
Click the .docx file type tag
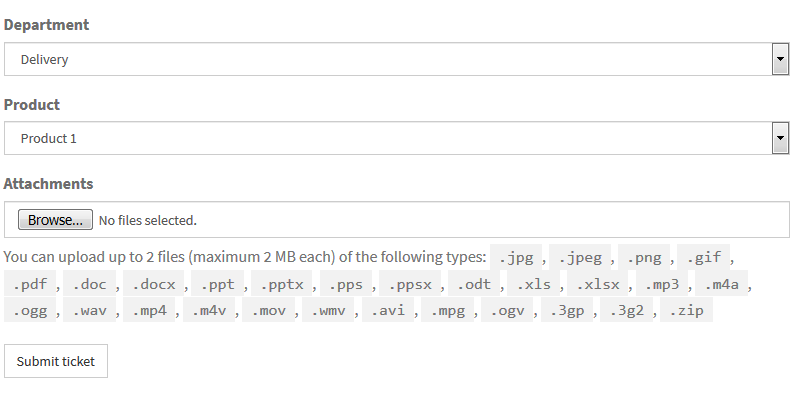pos(153,284)
